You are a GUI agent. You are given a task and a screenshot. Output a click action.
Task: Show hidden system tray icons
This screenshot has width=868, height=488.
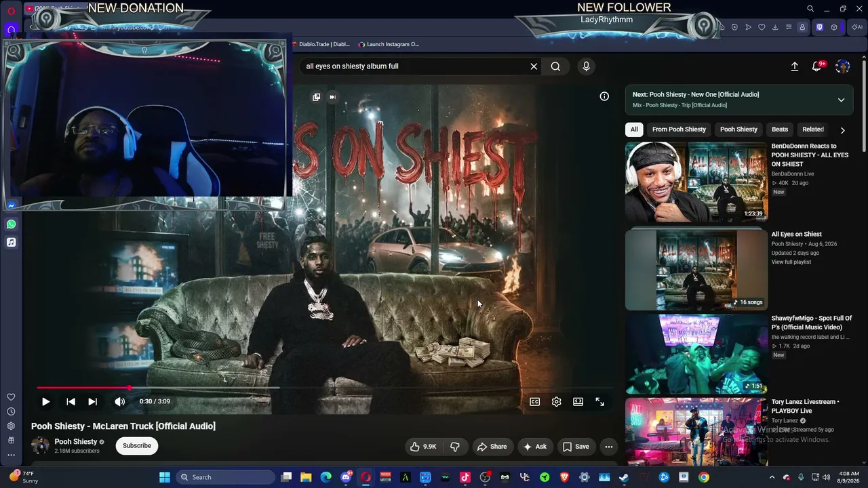coord(772,477)
